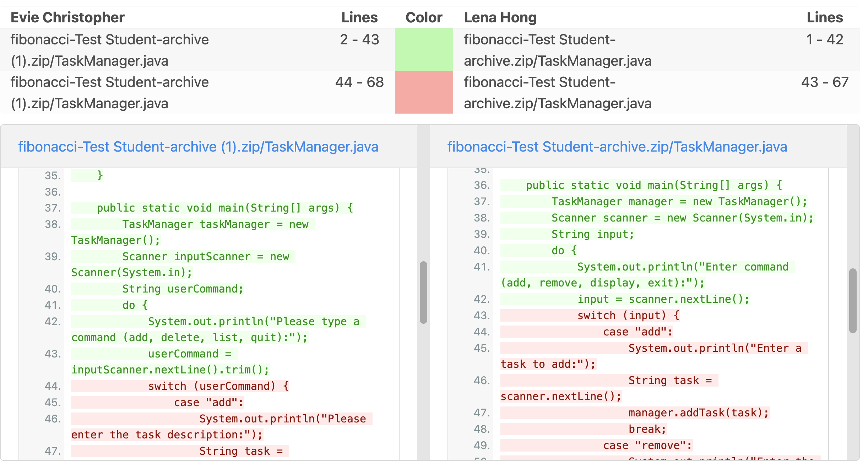Image resolution: width=868 pixels, height=470 pixels.
Task: Click the '43 - 67' lines cell
Action: coord(825,82)
